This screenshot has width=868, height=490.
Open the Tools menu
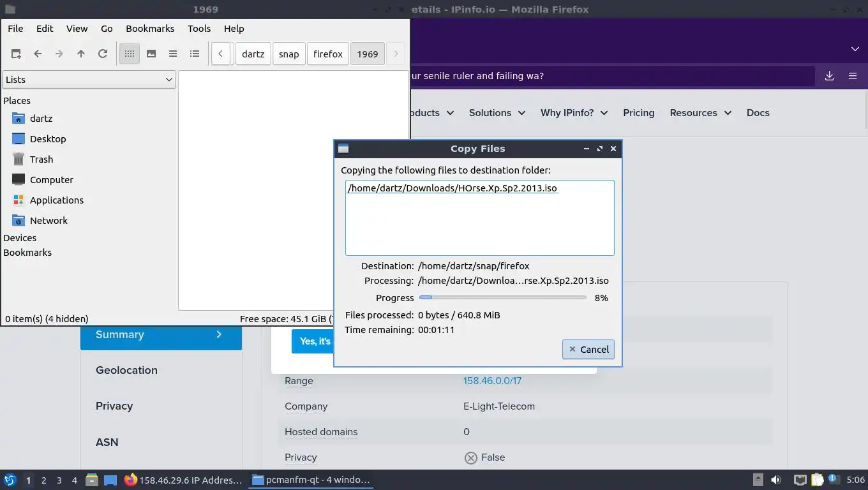[199, 29]
